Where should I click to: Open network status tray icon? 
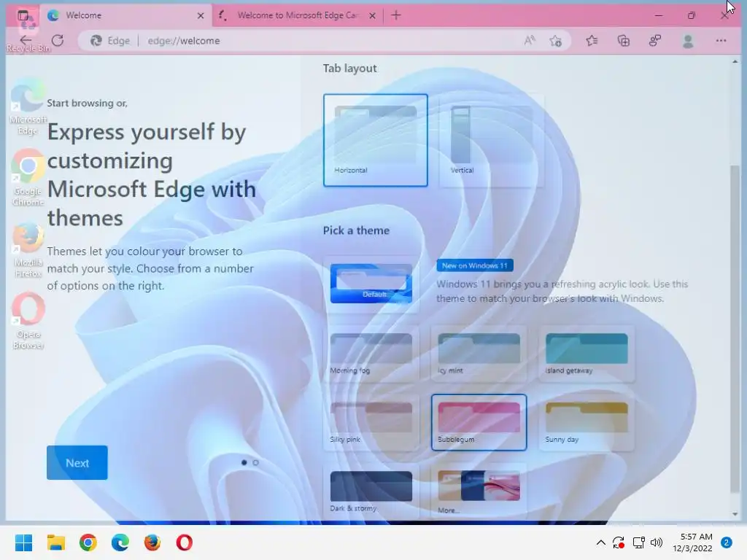point(638,542)
